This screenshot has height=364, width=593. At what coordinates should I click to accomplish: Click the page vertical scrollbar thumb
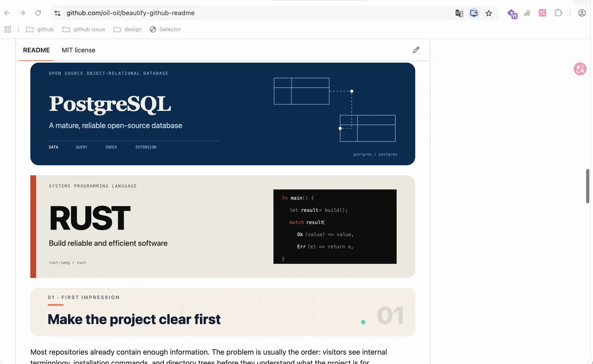(x=587, y=186)
